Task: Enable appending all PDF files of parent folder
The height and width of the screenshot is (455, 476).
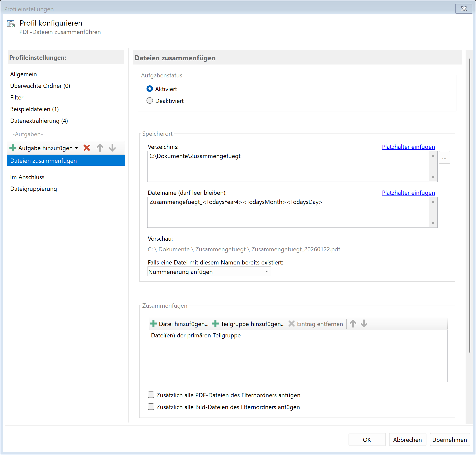Action: (x=151, y=395)
